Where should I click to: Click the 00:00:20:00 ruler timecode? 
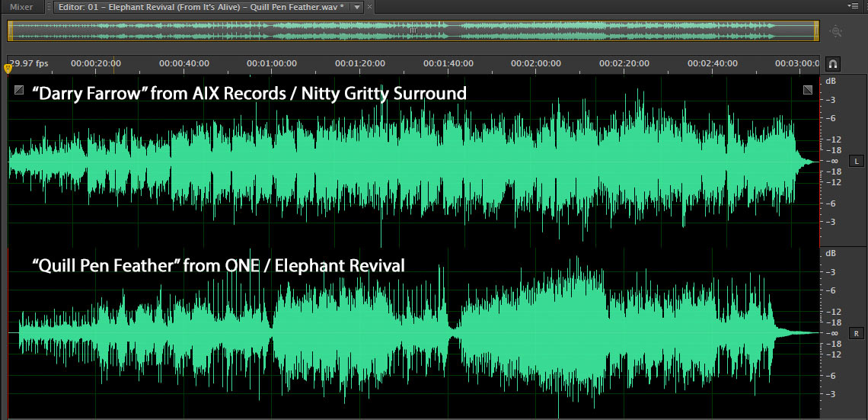click(96, 64)
